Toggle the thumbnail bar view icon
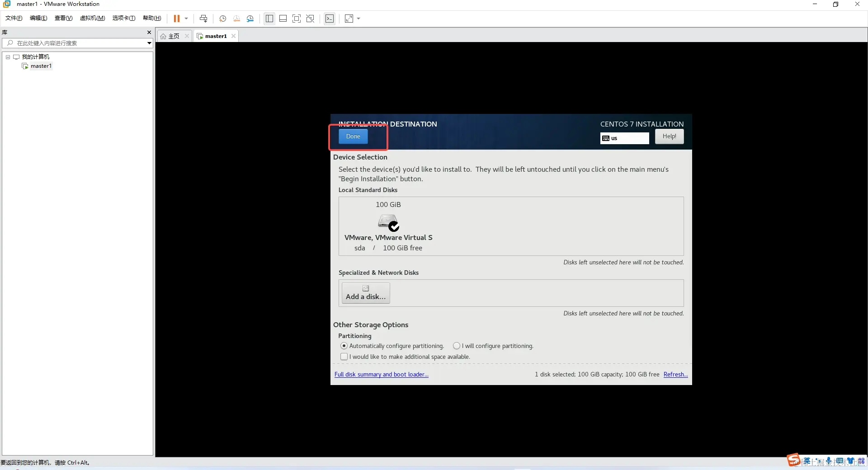Viewport: 868px width, 470px height. point(283,19)
